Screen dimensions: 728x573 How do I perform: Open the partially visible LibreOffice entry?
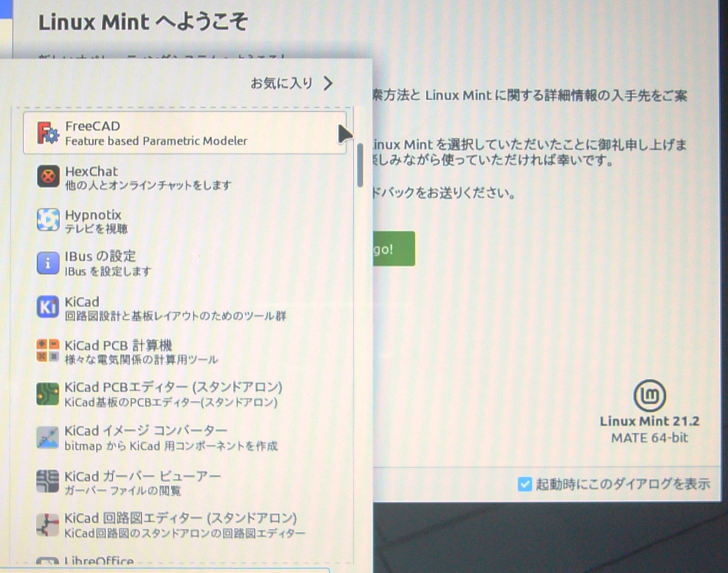click(x=185, y=559)
